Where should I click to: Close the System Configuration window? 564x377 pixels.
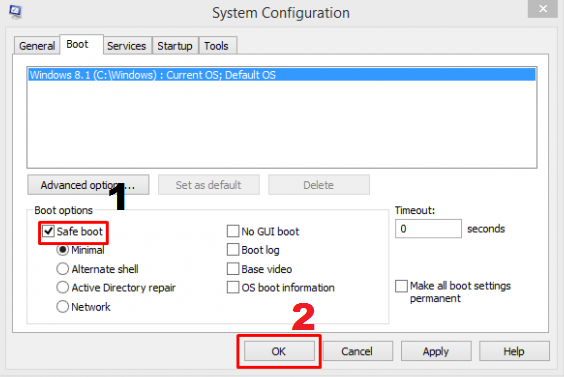point(543,8)
